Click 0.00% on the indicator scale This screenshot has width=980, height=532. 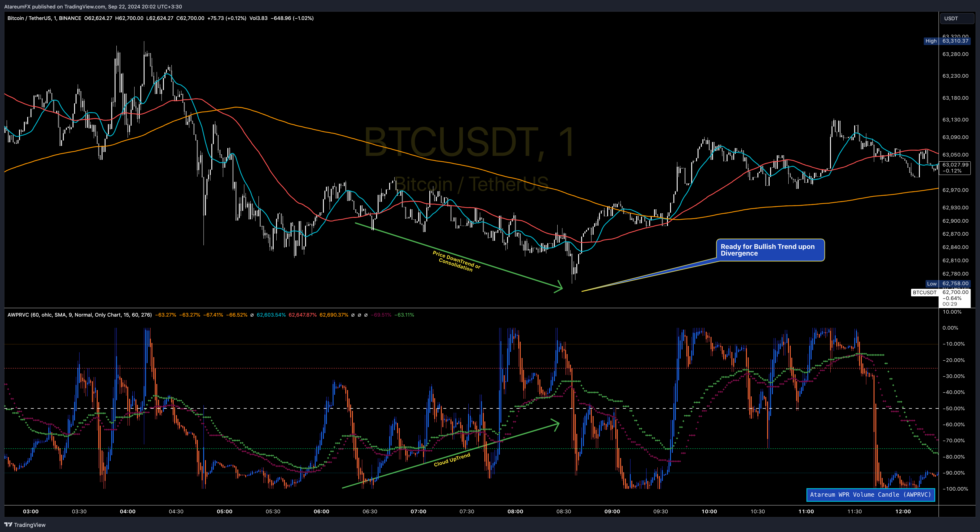coord(950,328)
